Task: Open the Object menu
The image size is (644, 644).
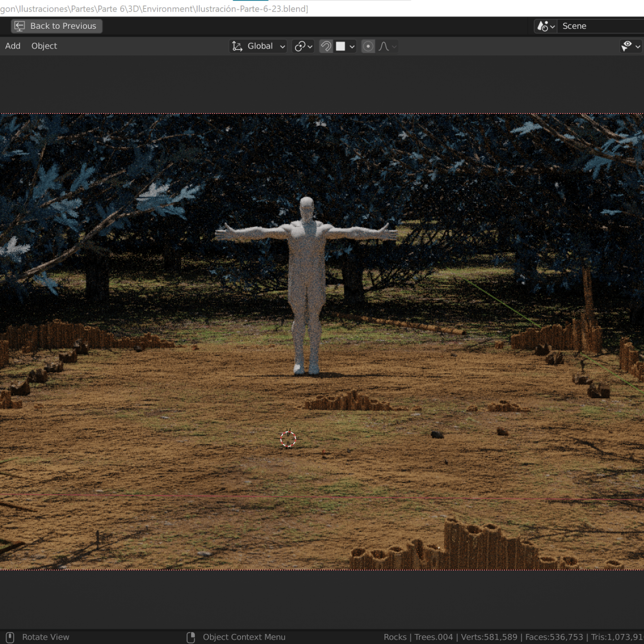Action: [44, 46]
